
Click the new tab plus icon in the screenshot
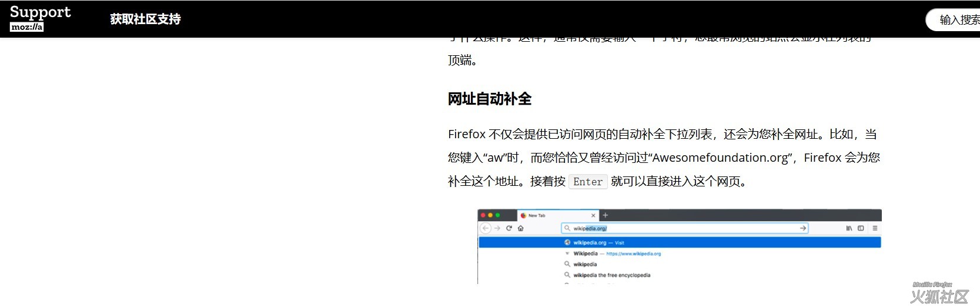606,215
